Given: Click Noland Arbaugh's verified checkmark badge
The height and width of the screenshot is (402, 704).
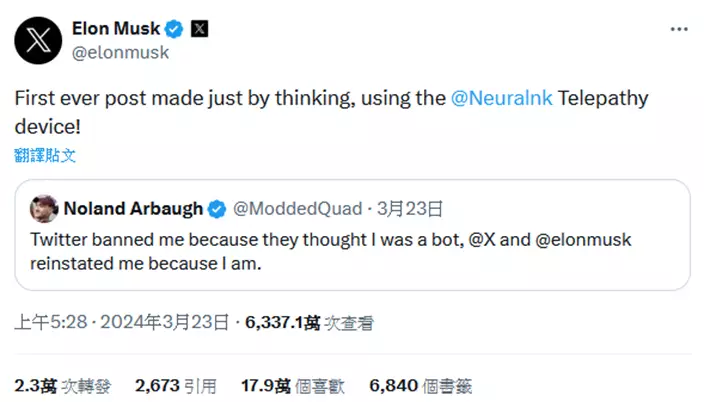Looking at the screenshot, I should 217,209.
